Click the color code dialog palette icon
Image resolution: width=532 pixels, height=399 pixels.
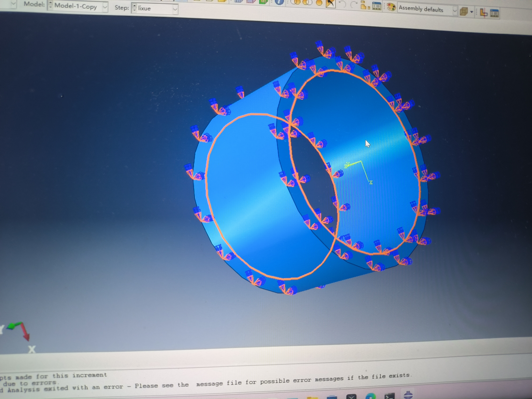[x=391, y=7]
